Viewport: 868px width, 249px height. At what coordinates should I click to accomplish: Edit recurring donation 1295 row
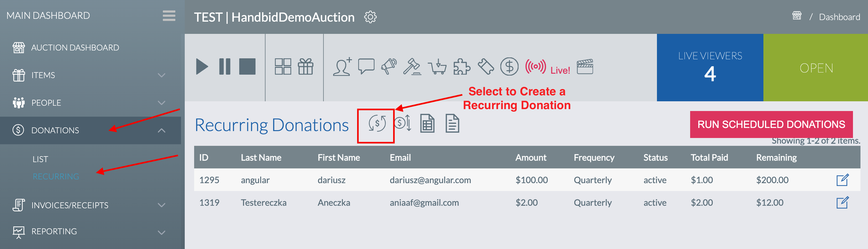(842, 180)
